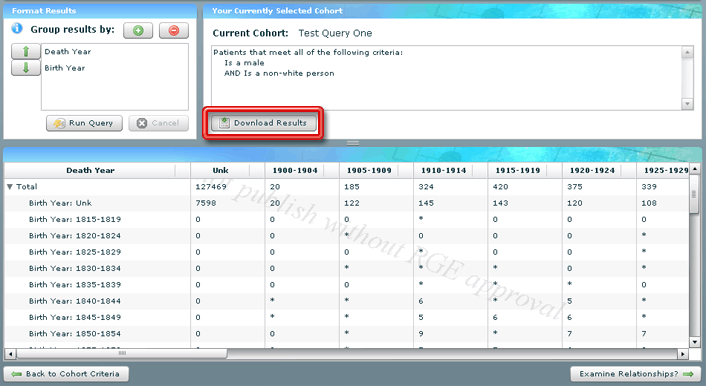Image resolution: width=706 pixels, height=386 pixels.
Task: Open Examine Relationships step
Action: 635,374
